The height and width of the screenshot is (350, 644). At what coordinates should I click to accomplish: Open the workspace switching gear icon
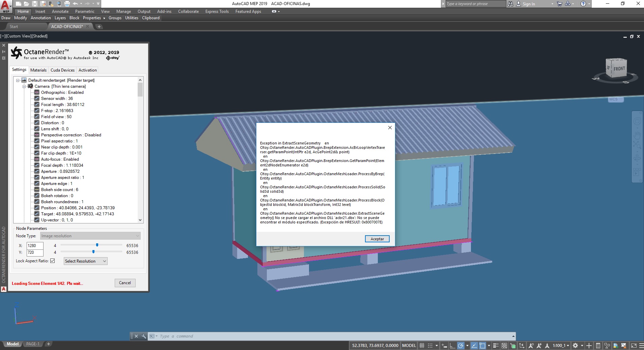(576, 345)
